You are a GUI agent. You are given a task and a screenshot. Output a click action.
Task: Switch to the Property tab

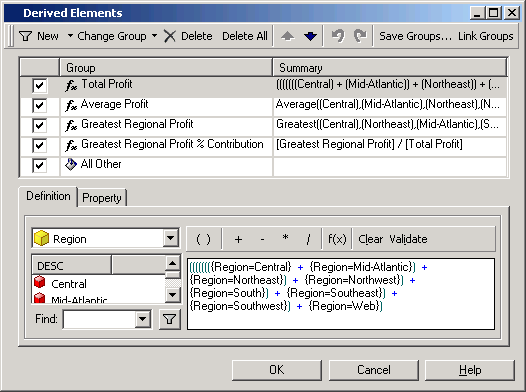click(x=102, y=198)
